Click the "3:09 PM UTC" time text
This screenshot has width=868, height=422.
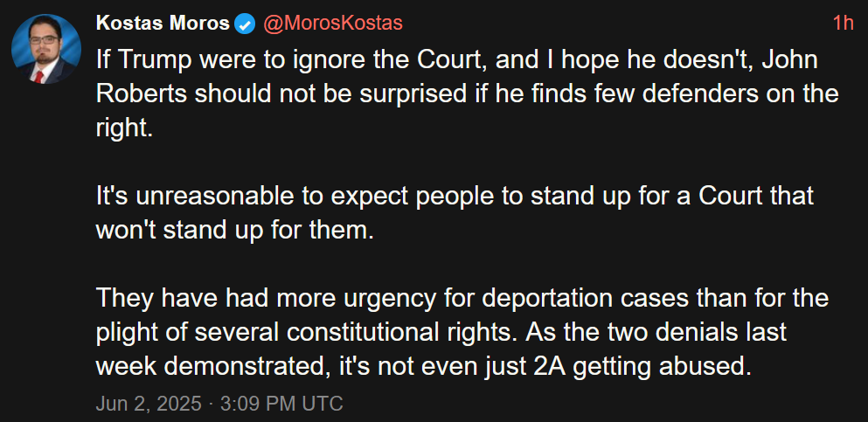pyautogui.click(x=281, y=403)
